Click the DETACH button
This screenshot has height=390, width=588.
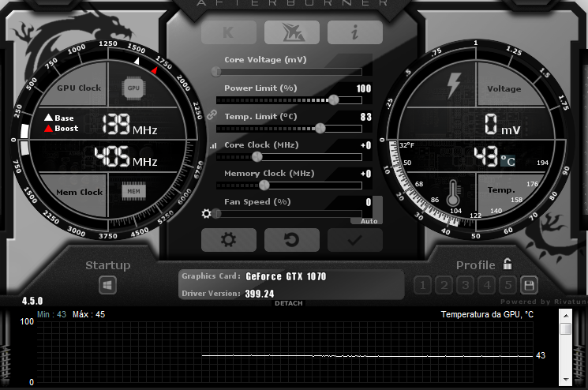tap(288, 303)
